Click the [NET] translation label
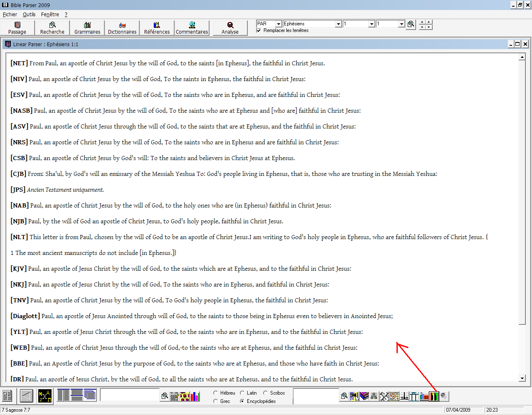This screenshot has height=415, width=532. 19,63
